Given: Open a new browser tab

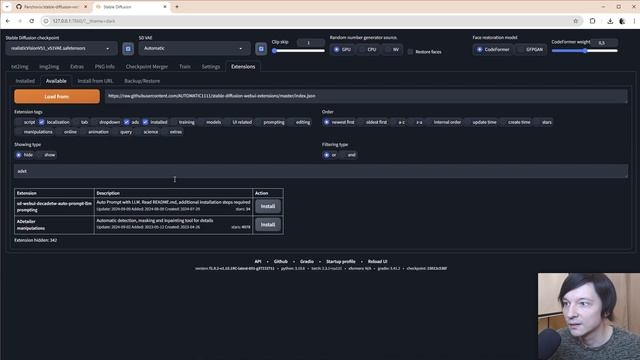Looking at the screenshot, I should pyautogui.click(x=177, y=7).
